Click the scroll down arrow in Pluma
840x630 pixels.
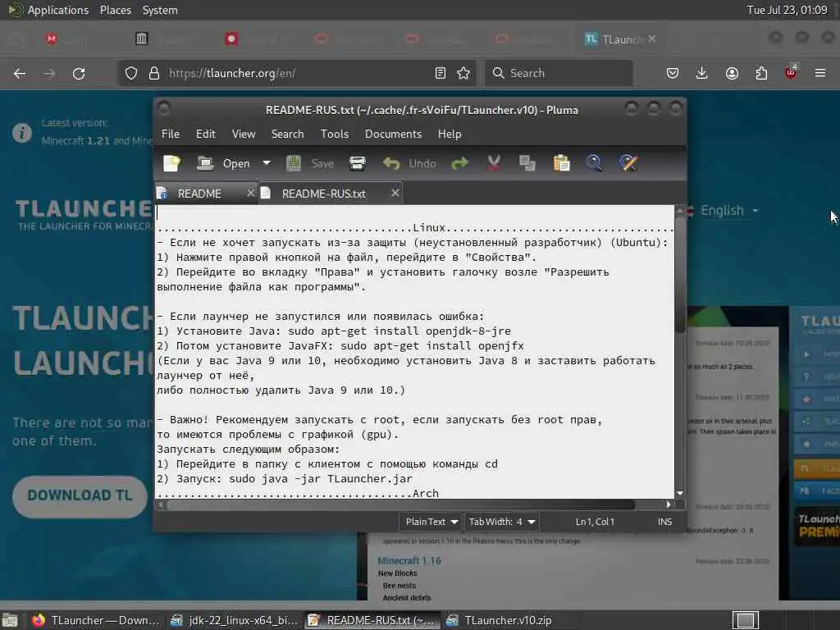(x=680, y=493)
